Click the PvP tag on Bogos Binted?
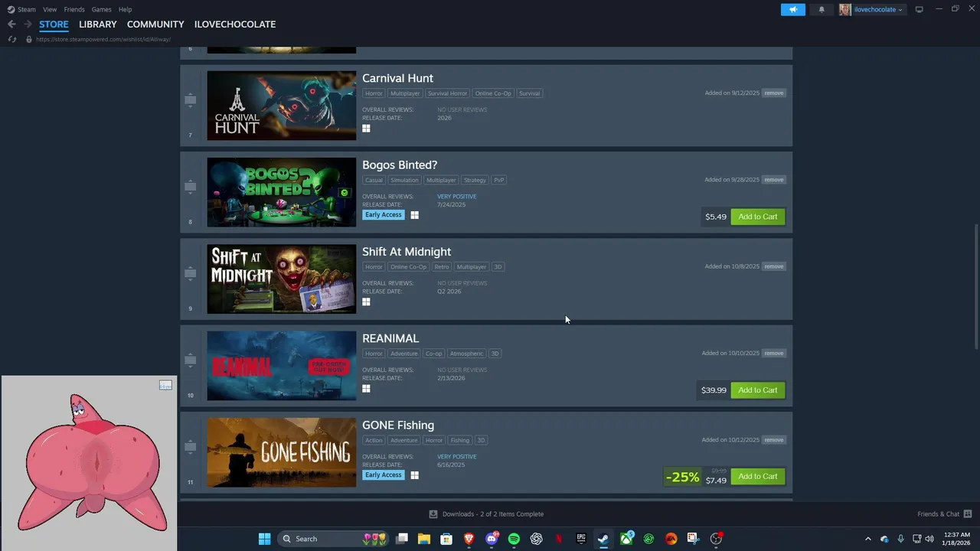 (x=498, y=180)
